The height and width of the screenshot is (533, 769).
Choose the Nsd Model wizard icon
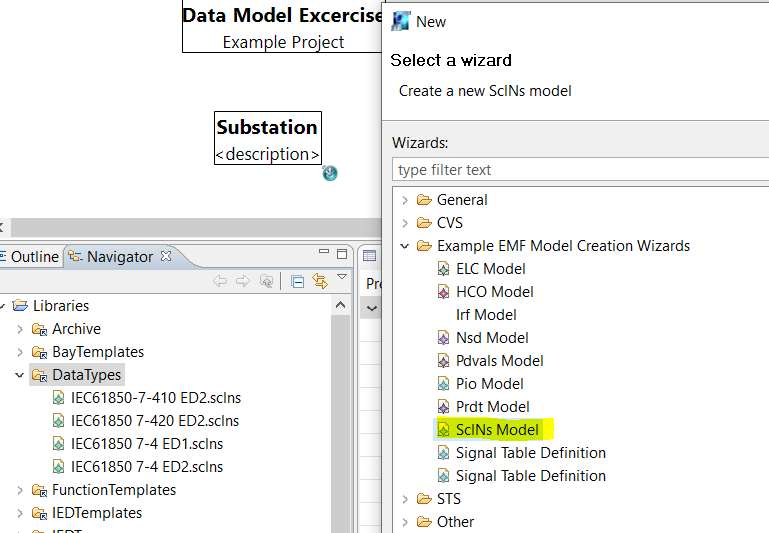click(x=444, y=338)
